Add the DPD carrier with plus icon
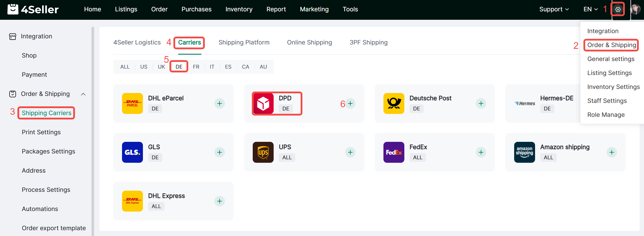 point(350,103)
